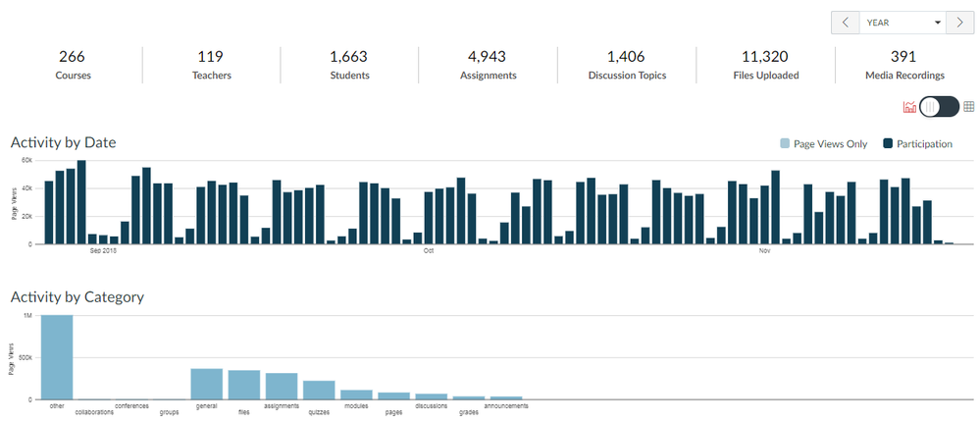The width and height of the screenshot is (980, 423).
Task: Click the 1,406 Discussion Topics statistic
Action: pyautogui.click(x=627, y=65)
